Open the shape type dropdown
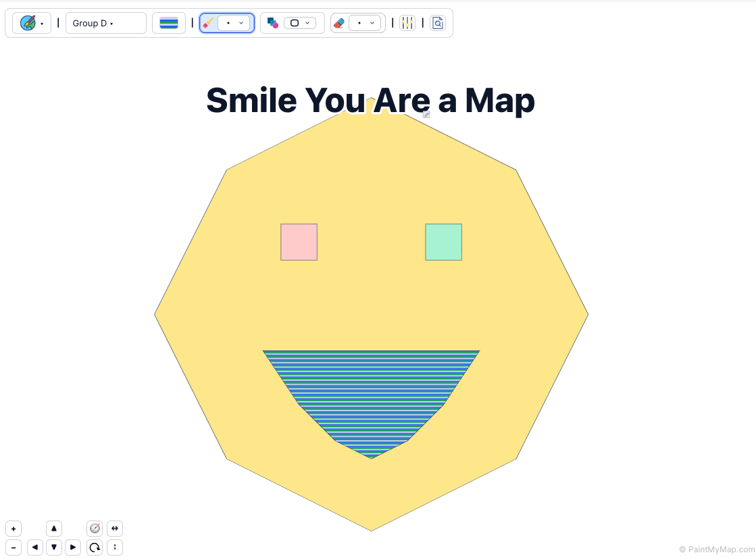This screenshot has height=559, width=756. coord(300,23)
